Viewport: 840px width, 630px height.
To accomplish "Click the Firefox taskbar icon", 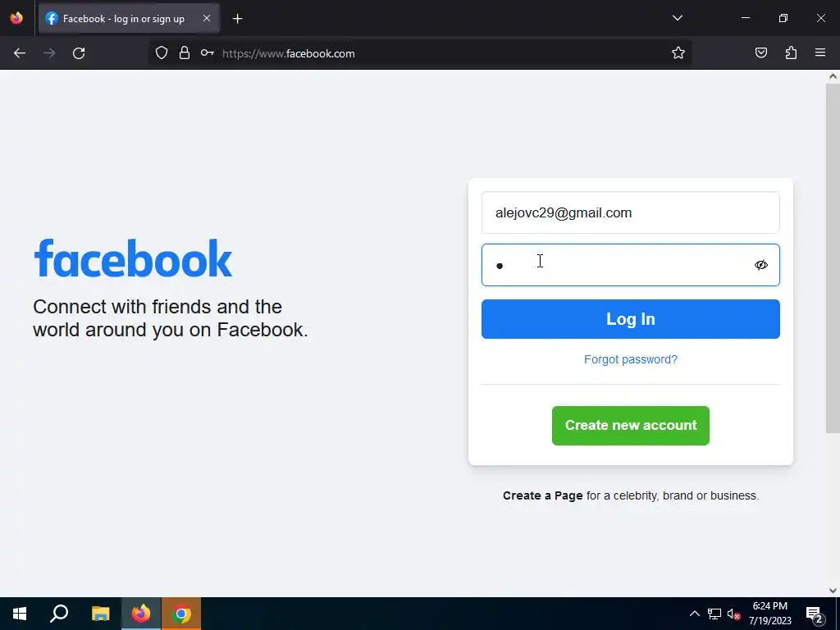I will (x=141, y=614).
